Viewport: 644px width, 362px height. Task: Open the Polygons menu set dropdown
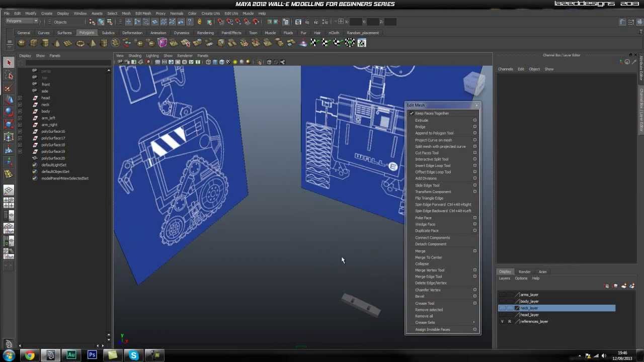coord(22,21)
